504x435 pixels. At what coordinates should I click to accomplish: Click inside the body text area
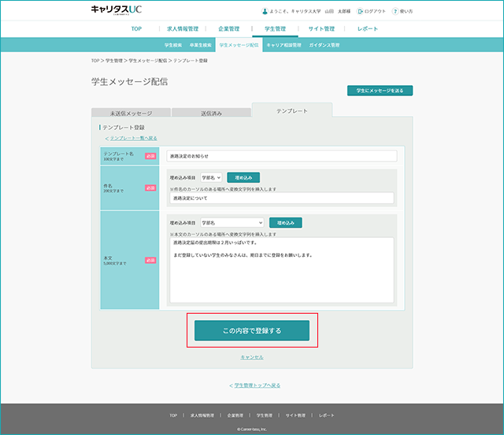282,270
